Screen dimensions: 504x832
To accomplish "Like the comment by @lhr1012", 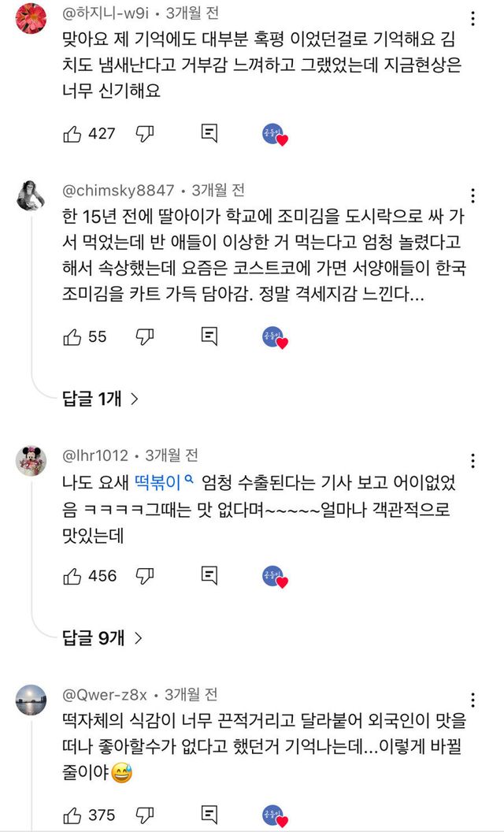I will click(x=72, y=576).
